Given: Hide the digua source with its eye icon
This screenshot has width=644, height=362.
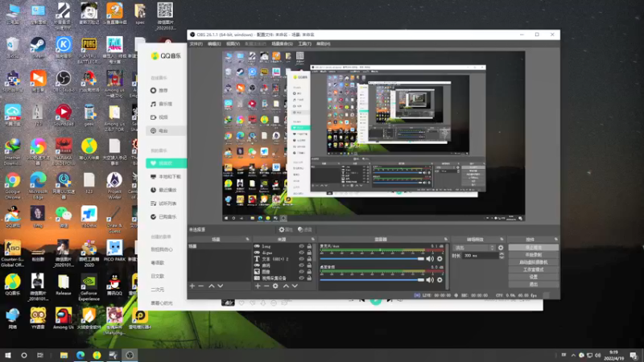Looking at the screenshot, I should pos(301,253).
